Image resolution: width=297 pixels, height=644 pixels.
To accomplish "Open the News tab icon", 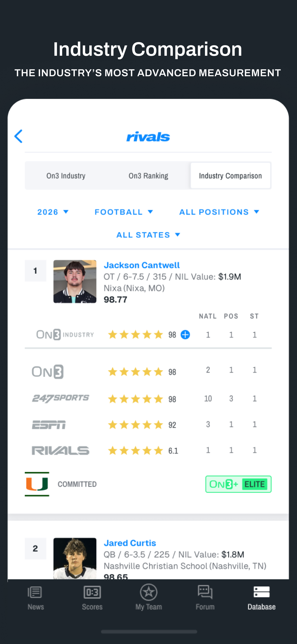I will 35,592.
